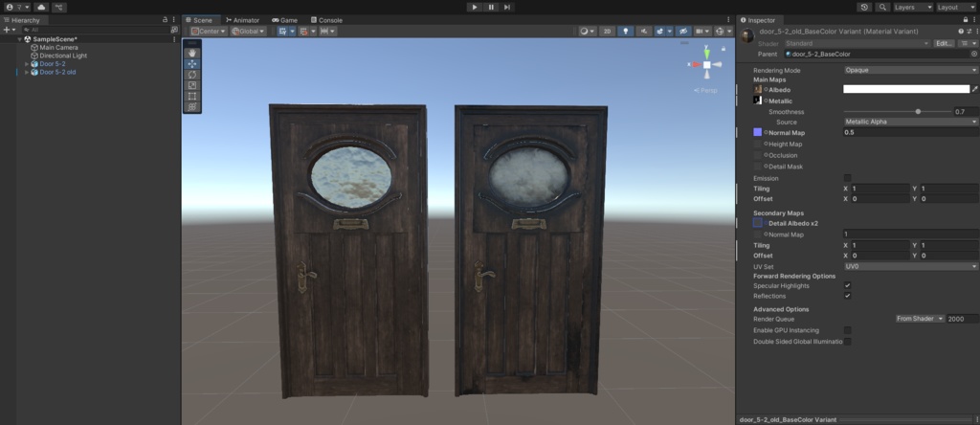Select the Move tool
This screenshot has height=425, width=980.
pyautogui.click(x=191, y=64)
